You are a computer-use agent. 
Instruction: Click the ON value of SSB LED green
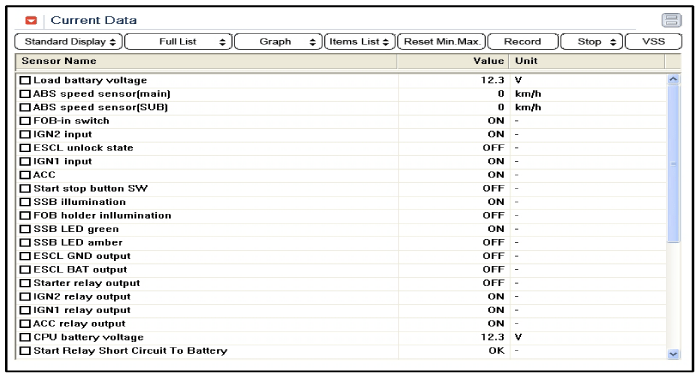(496, 229)
